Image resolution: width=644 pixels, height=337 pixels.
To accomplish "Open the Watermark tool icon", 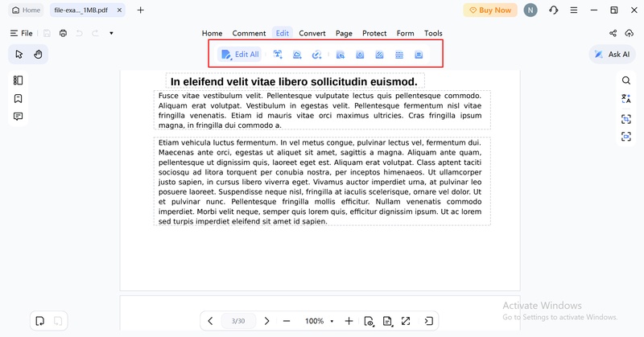I will click(360, 55).
